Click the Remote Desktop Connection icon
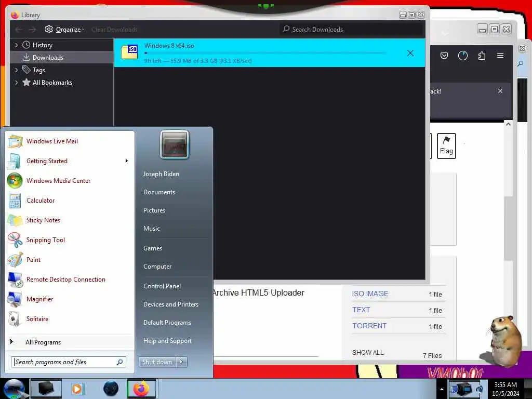This screenshot has width=532, height=399. [15, 280]
